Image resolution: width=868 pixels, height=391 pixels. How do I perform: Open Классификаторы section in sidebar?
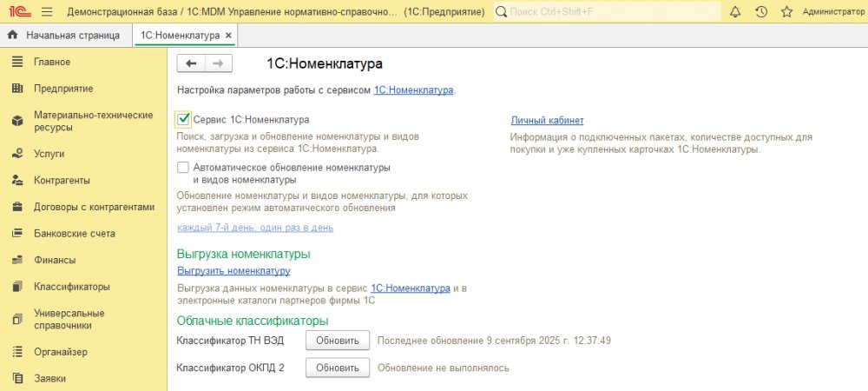(x=71, y=287)
